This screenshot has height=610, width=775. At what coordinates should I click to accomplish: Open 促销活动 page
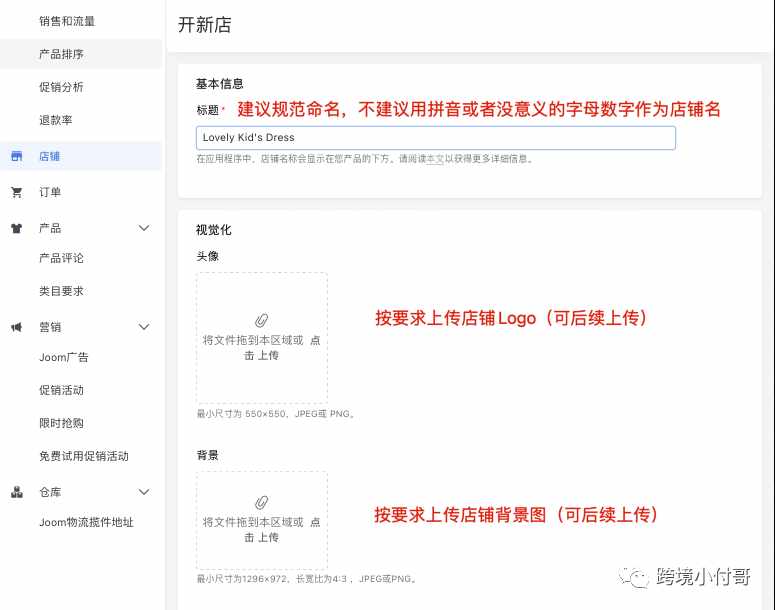click(61, 390)
